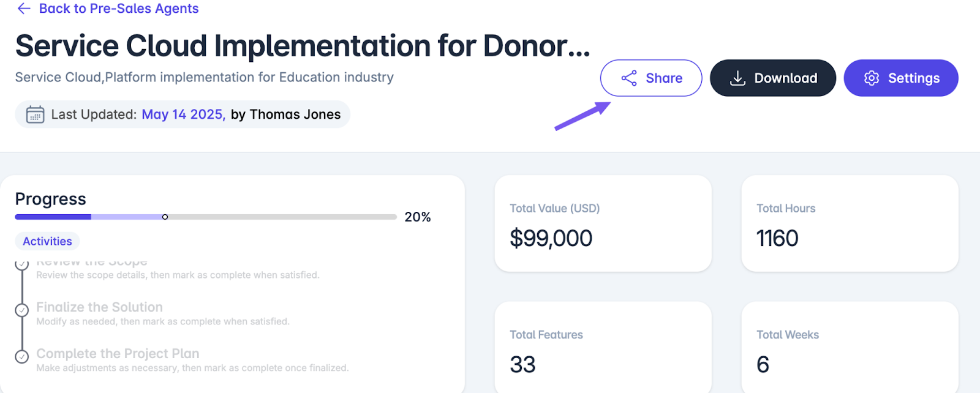Select the Total Features card
Viewport: 980px width, 393px height.
click(x=603, y=347)
